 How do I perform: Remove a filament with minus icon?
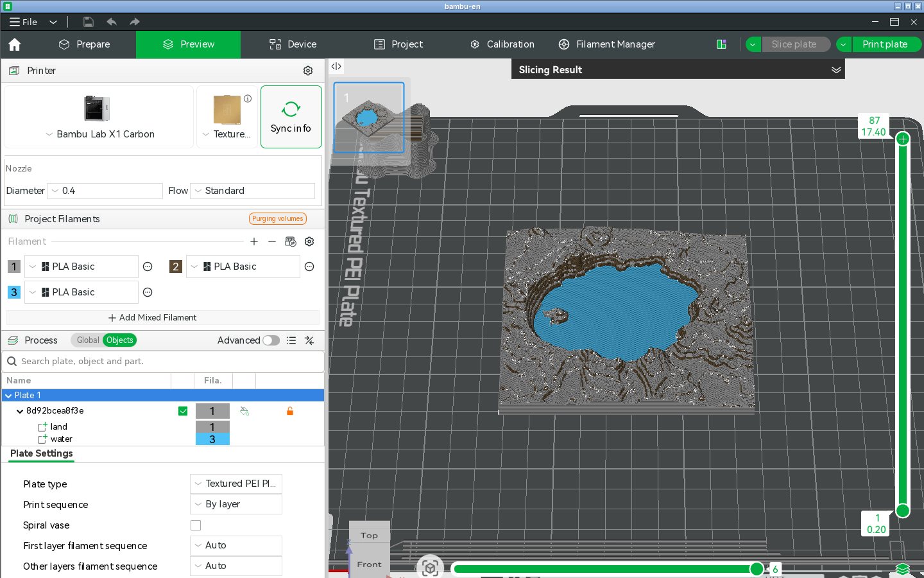272,241
